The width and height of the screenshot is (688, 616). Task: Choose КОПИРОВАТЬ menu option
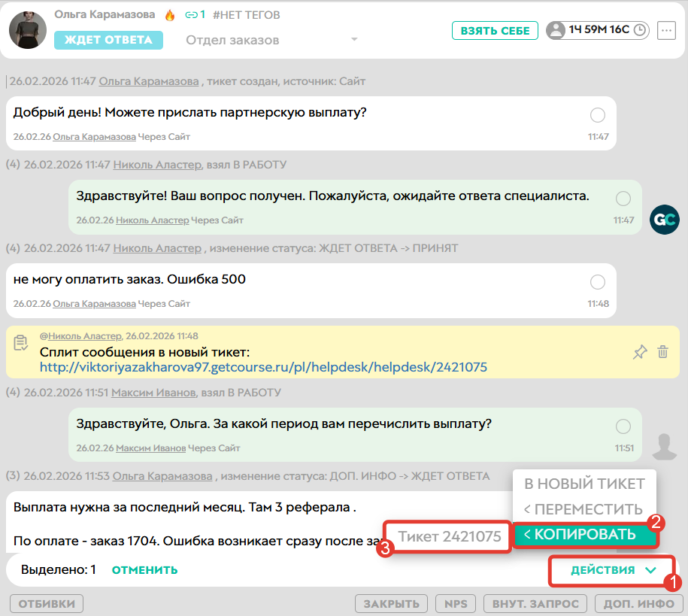tap(585, 534)
